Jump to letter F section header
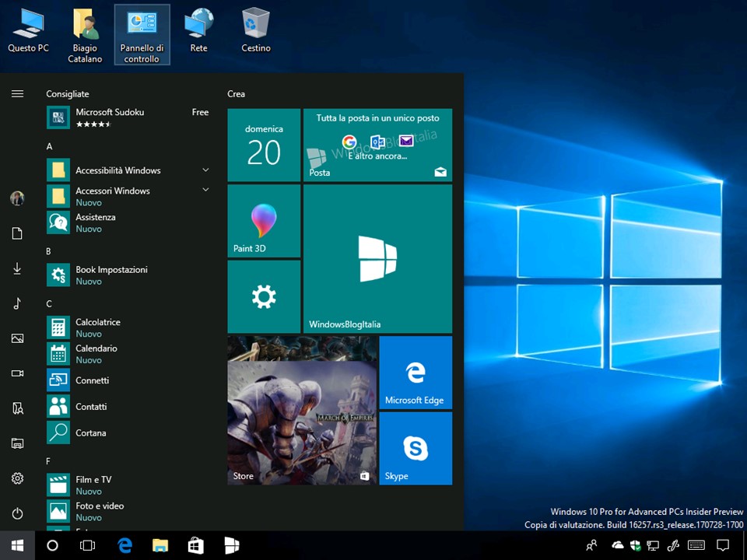The height and width of the screenshot is (560, 747). click(x=48, y=461)
